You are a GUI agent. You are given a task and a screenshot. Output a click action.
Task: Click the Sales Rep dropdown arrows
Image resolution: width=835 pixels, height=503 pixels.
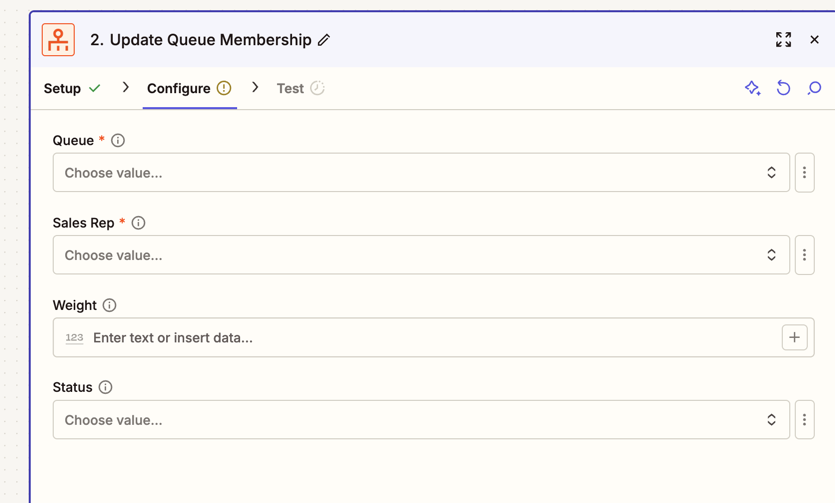tap(771, 255)
